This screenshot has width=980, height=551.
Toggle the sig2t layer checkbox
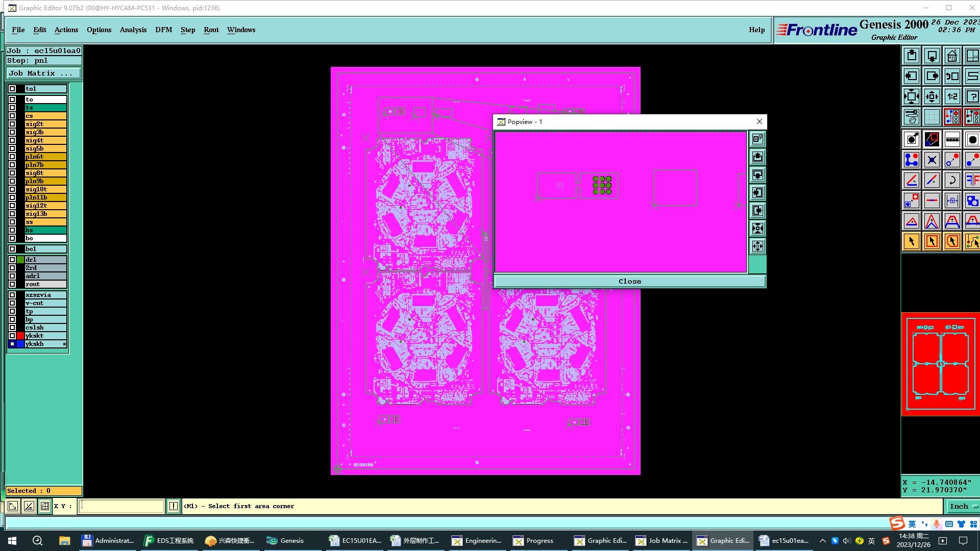point(12,124)
